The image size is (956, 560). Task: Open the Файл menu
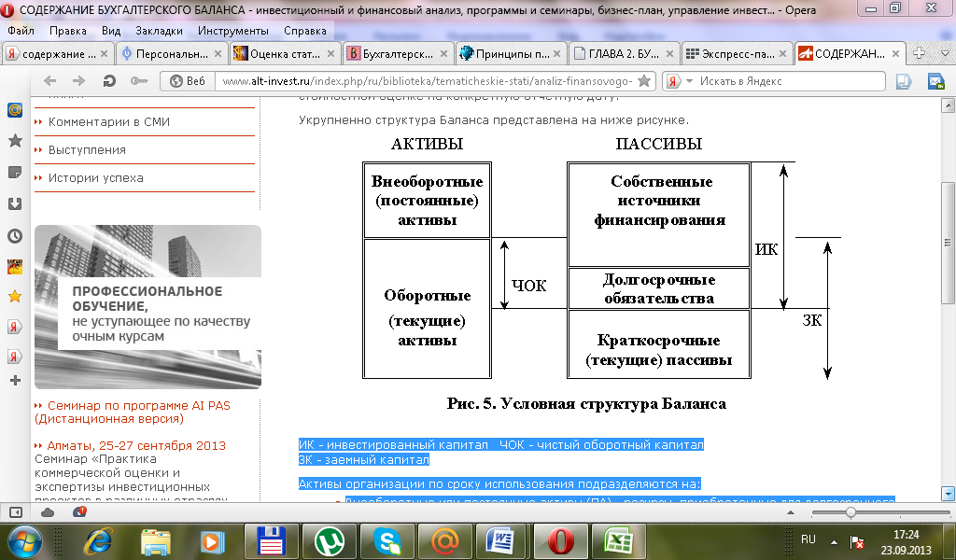click(21, 31)
